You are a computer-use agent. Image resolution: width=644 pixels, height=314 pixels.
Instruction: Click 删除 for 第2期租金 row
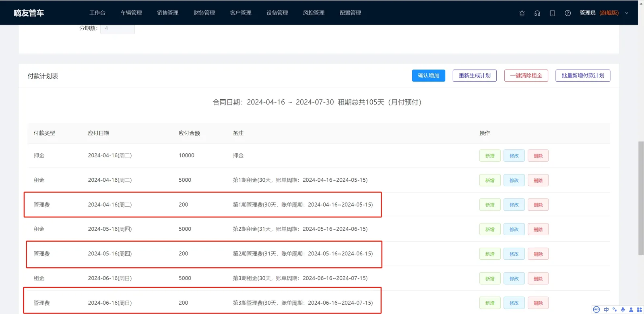(x=538, y=229)
